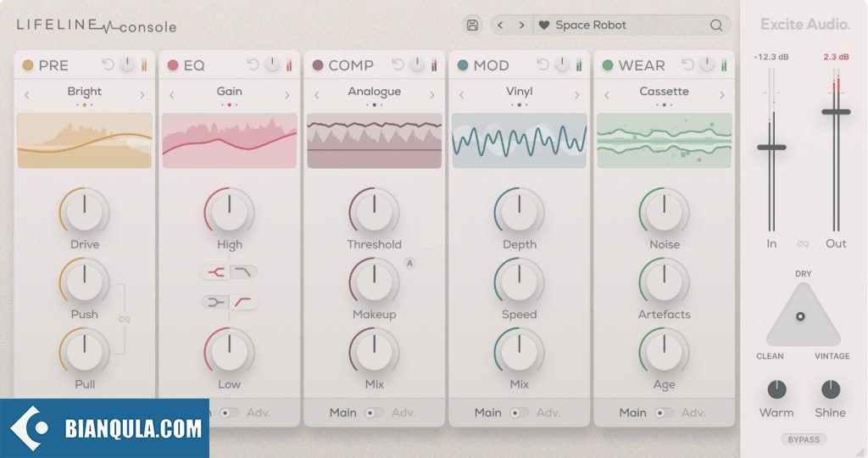Click the Cassette mode label

pos(665,92)
